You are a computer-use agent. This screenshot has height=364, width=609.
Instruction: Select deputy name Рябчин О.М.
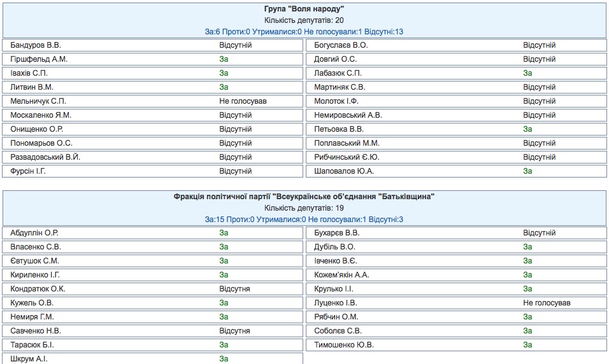[336, 317]
